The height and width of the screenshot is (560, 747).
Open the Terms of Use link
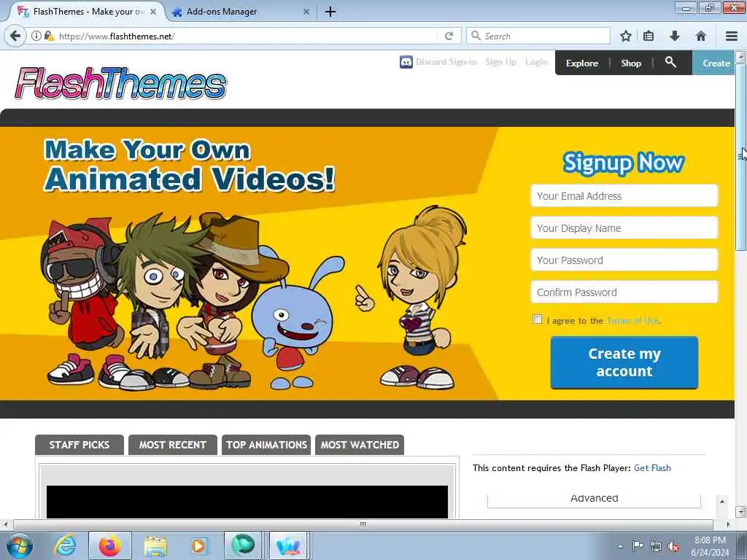[x=634, y=321]
